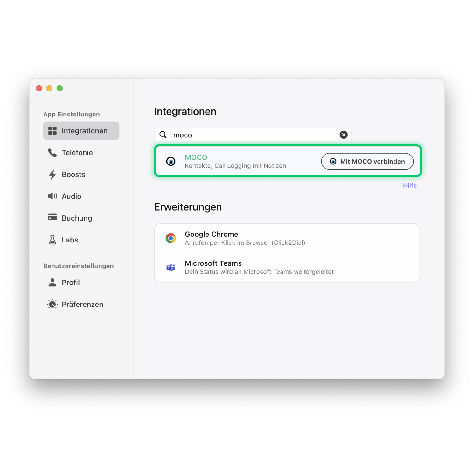Viewport: 474px width, 476px height.
Task: Click into the moco search field
Action: click(253, 135)
